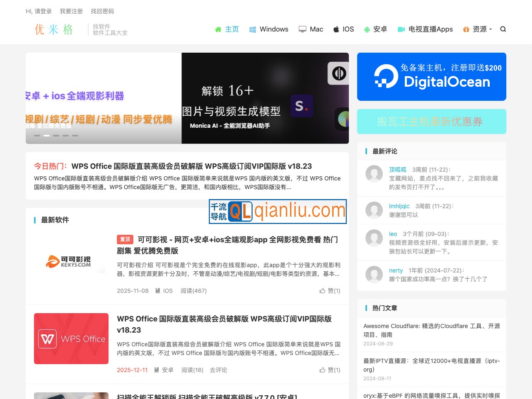Click the 搬瓦工主机最新优惠券 button
532x399 pixels.
click(x=431, y=122)
